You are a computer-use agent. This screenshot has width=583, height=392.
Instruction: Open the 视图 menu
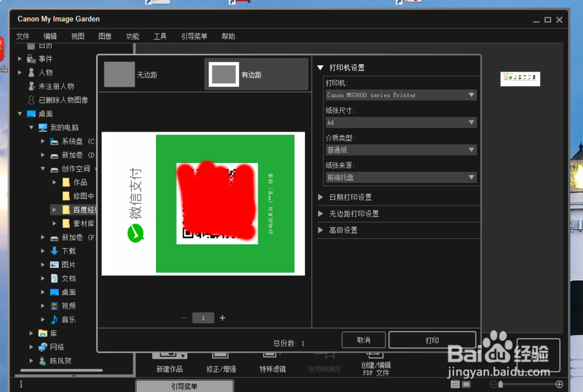click(x=78, y=37)
